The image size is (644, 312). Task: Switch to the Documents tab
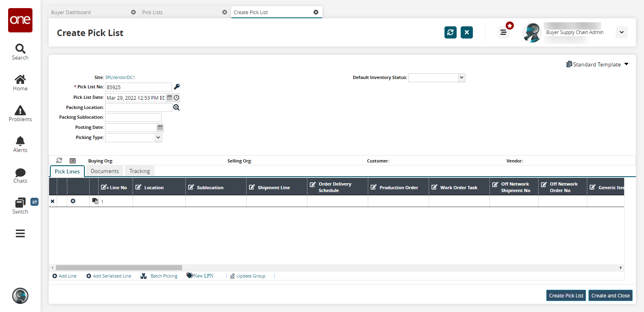(105, 171)
